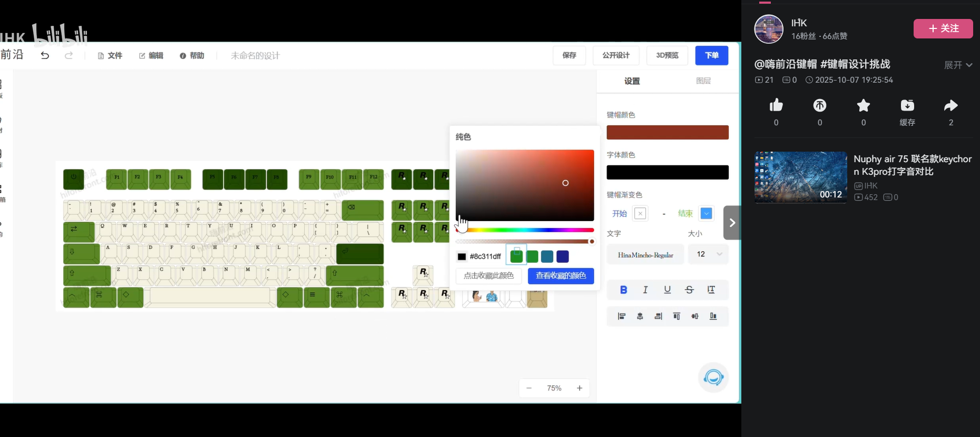980x437 pixels.
Task: Open the customer support chat bubble
Action: pyautogui.click(x=713, y=377)
